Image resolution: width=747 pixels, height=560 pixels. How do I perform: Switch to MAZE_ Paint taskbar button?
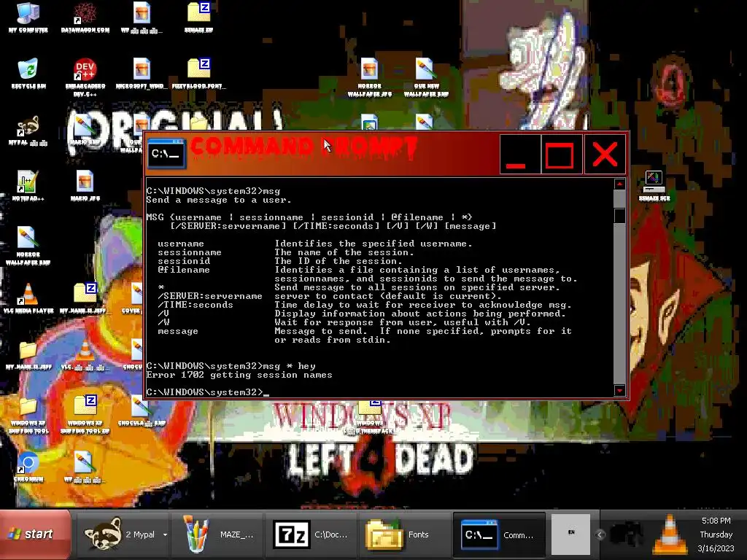click(217, 534)
